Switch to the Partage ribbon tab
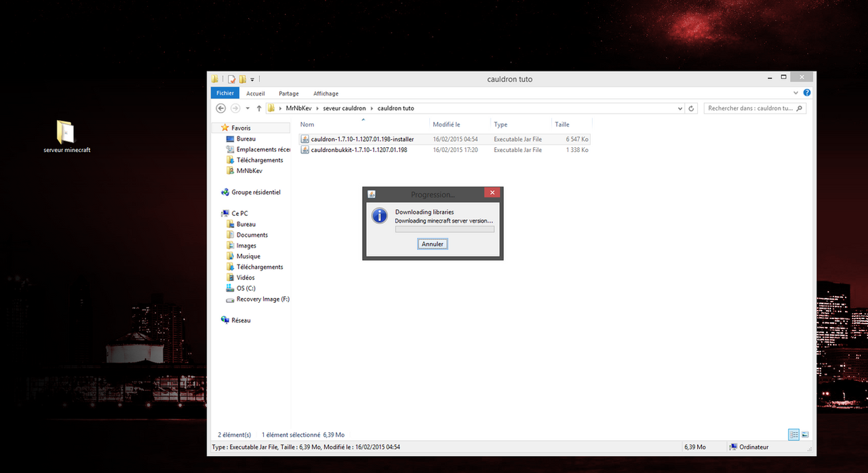Image resolution: width=868 pixels, height=473 pixels. [288, 94]
